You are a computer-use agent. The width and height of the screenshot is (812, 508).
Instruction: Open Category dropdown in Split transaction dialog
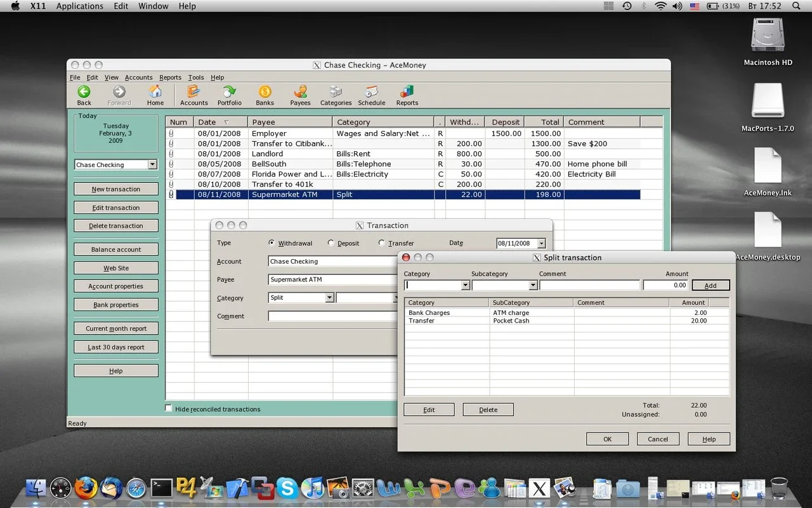[x=465, y=285]
